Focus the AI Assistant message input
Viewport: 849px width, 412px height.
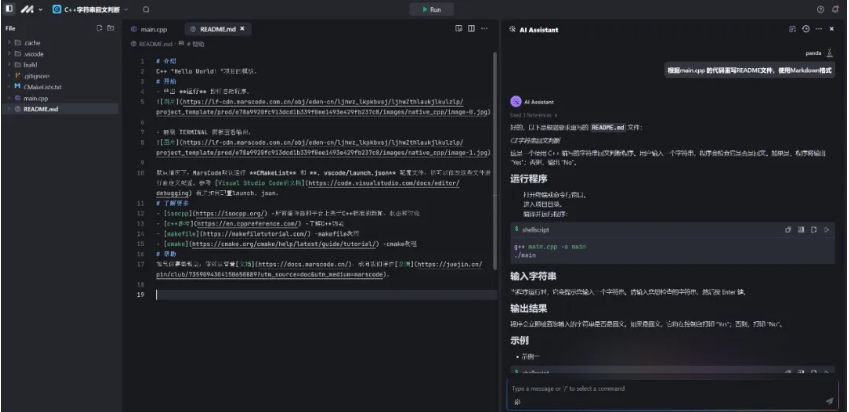click(660, 387)
